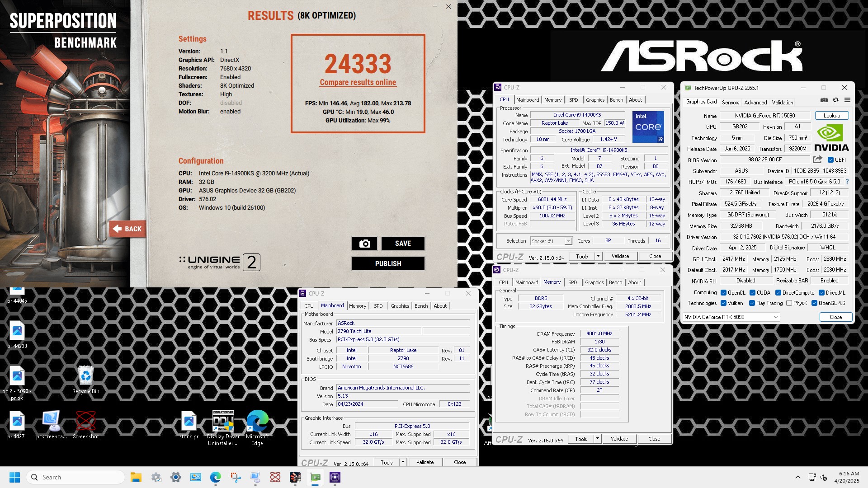868x488 pixels.
Task: Open the Compare results online link
Action: (x=358, y=82)
